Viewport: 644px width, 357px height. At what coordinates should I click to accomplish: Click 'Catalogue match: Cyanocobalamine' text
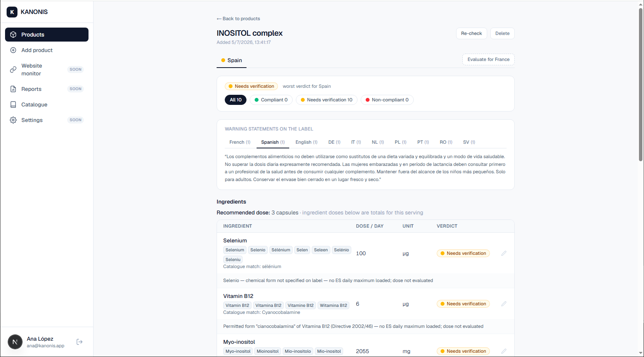262,312
